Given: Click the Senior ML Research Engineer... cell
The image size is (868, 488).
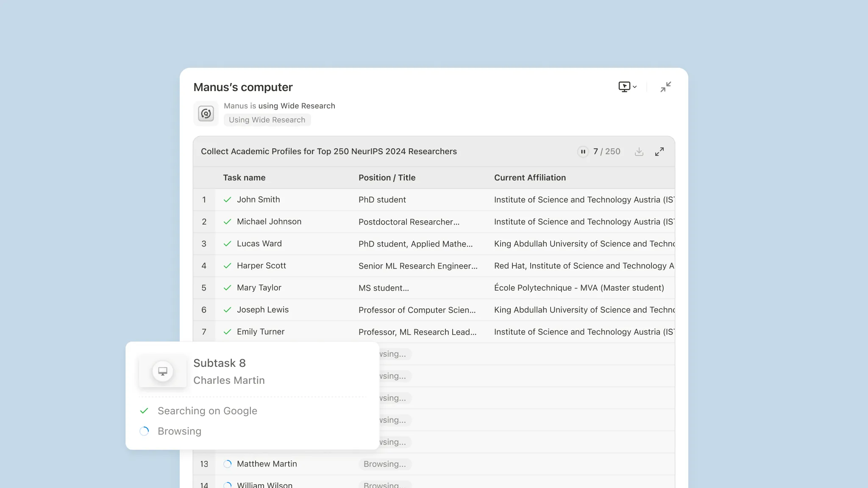Looking at the screenshot, I should (x=418, y=266).
